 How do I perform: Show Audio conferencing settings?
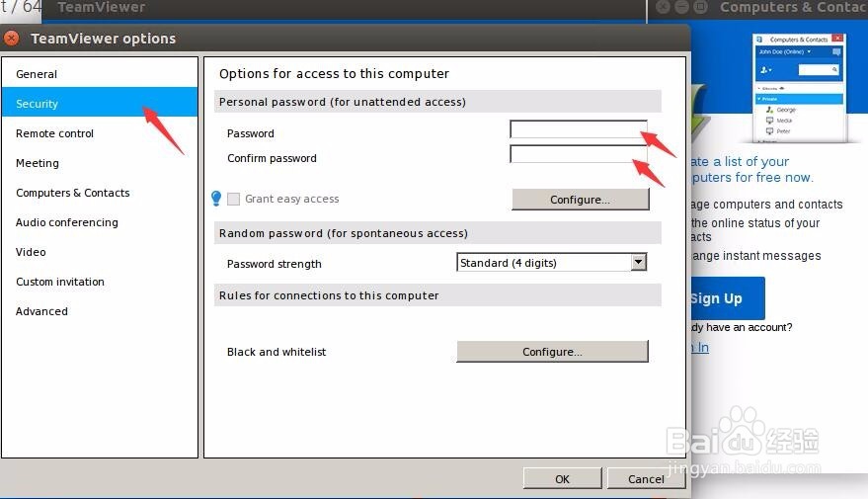point(67,222)
